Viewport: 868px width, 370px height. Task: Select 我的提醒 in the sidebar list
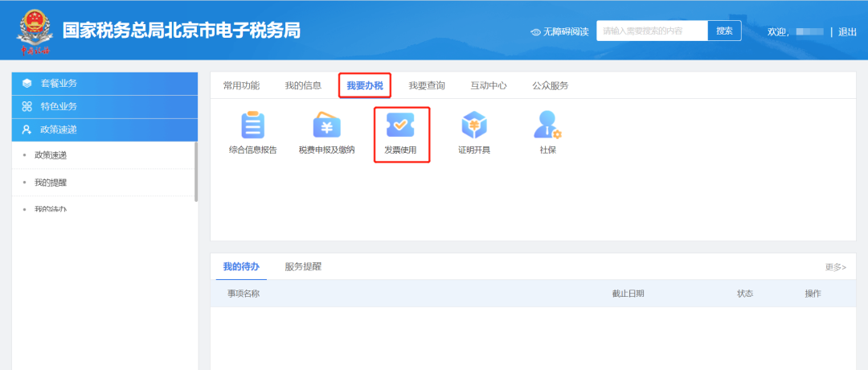tap(51, 183)
